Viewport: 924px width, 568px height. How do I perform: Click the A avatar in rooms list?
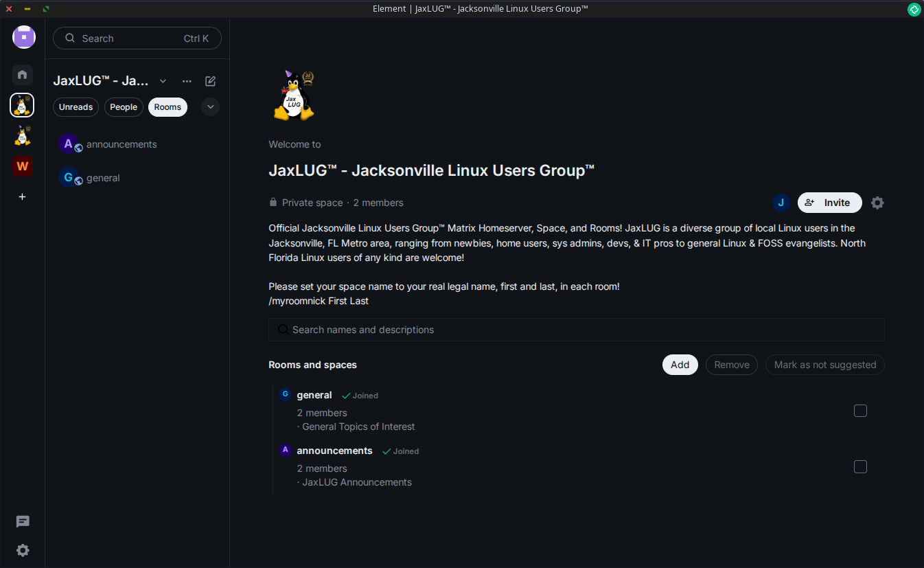click(286, 450)
